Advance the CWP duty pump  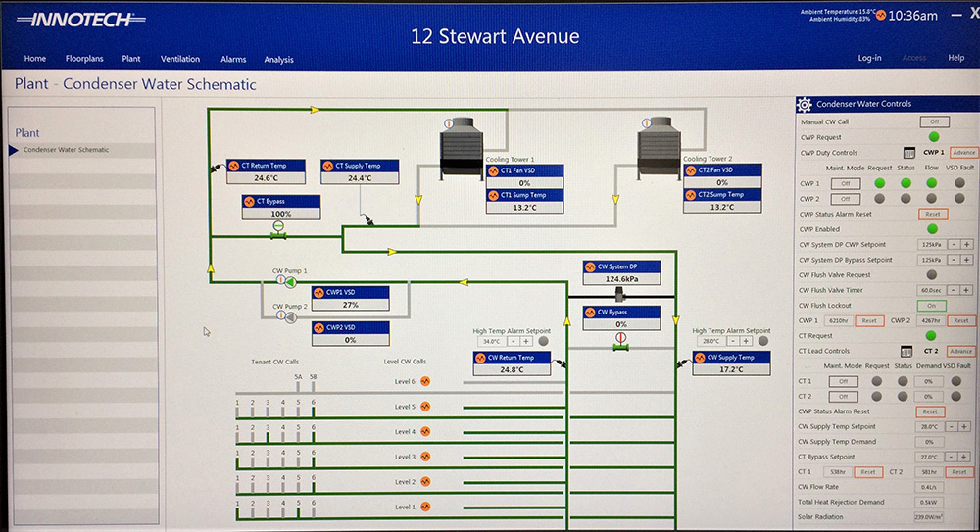point(963,153)
